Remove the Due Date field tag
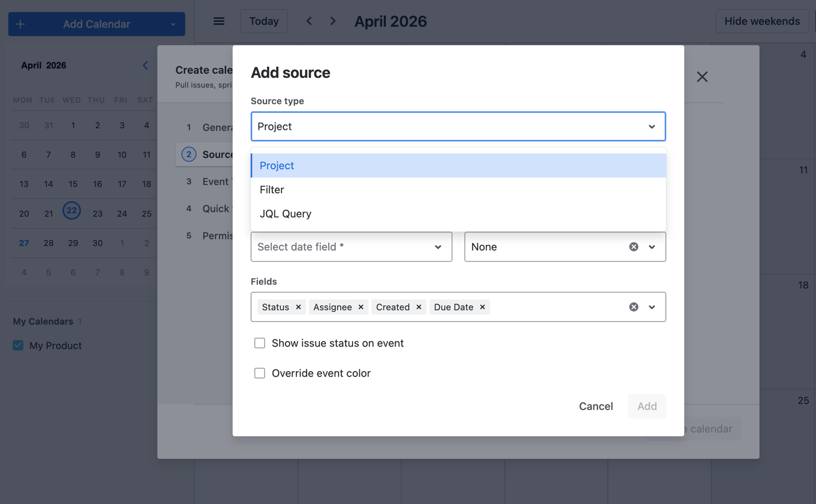Viewport: 816px width, 504px height. point(483,307)
